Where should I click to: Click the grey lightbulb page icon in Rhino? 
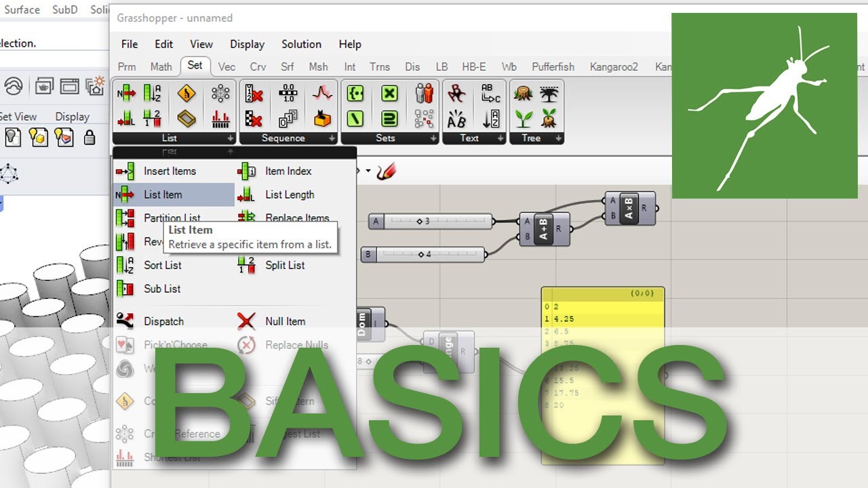tap(12, 138)
